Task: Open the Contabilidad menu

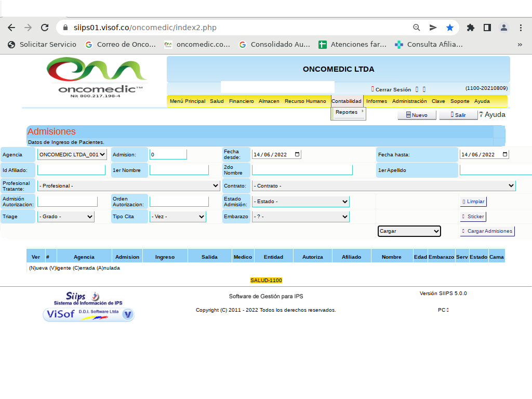Action: click(346, 101)
